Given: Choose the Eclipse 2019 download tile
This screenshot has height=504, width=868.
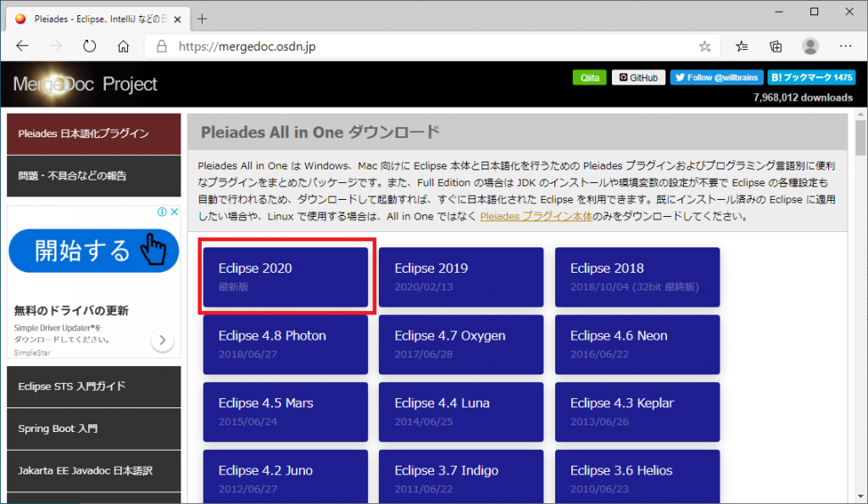Looking at the screenshot, I should click(x=461, y=277).
